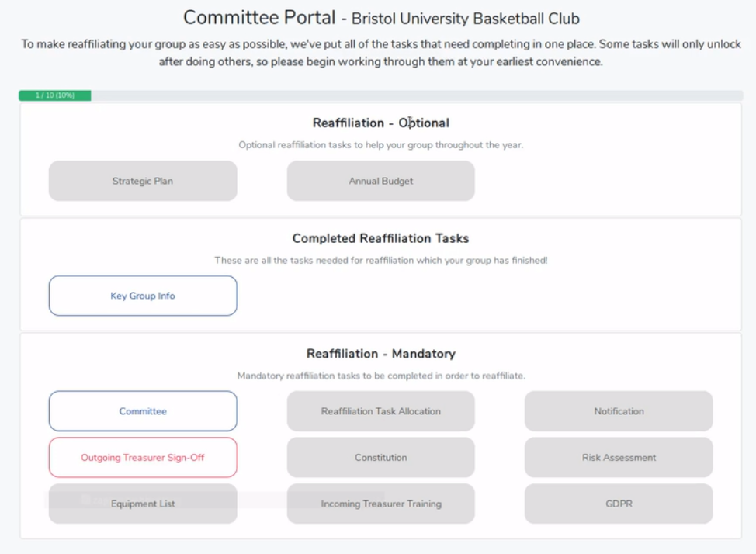
Task: Click the 'Mandatory reaffiliation tasks to be completed' text
Action: (x=381, y=376)
